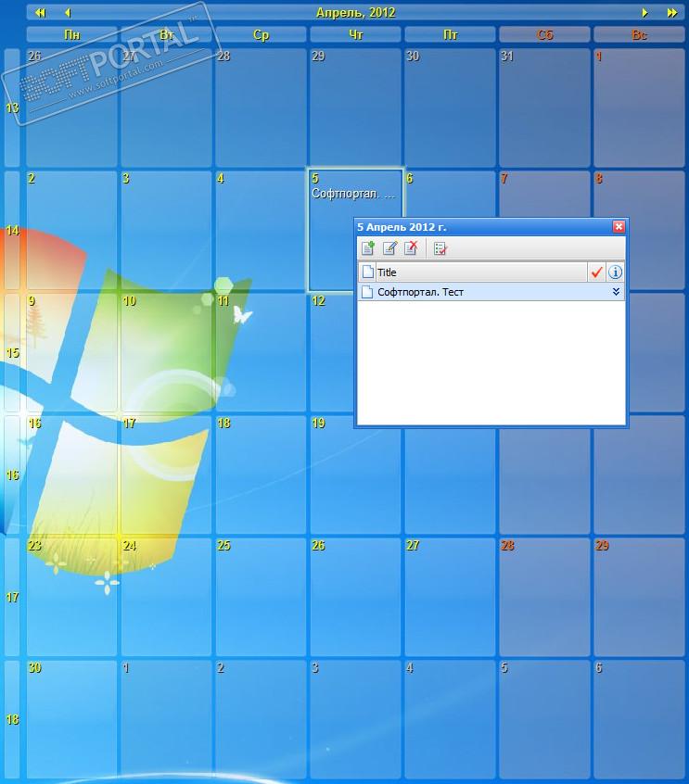Image resolution: width=689 pixels, height=784 pixels.
Task: Select the April 16 day cell
Action: click(x=71, y=474)
